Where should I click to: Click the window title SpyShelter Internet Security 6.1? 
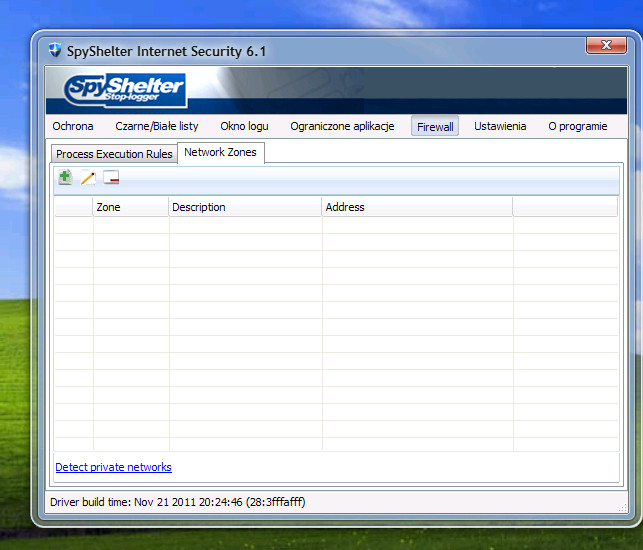(x=166, y=51)
